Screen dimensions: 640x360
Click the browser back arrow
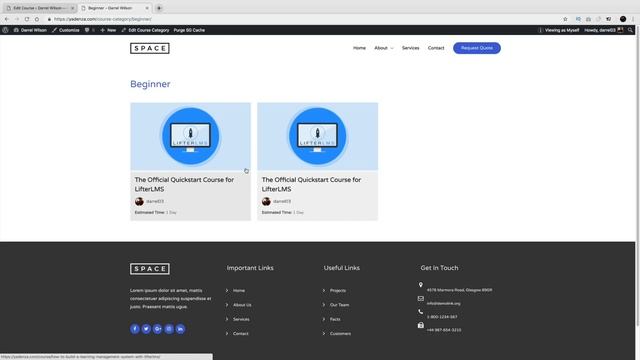pyautogui.click(x=7, y=19)
